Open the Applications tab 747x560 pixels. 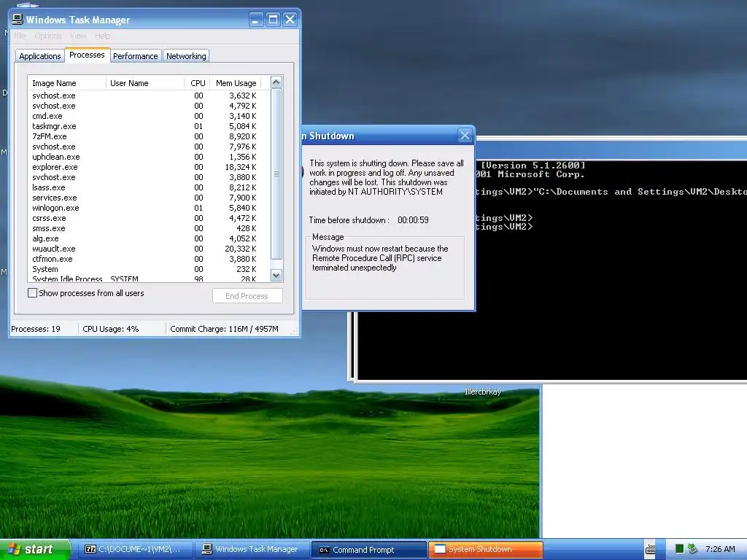click(40, 56)
